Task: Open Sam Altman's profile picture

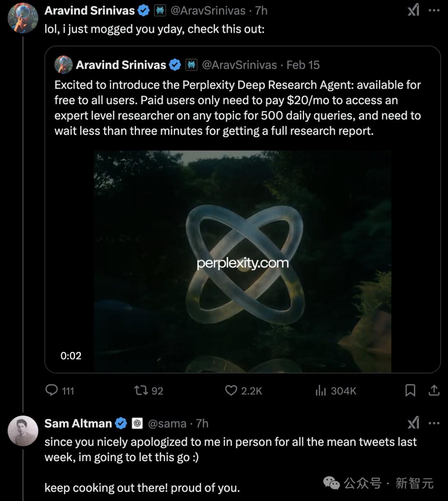Action: click(x=23, y=430)
